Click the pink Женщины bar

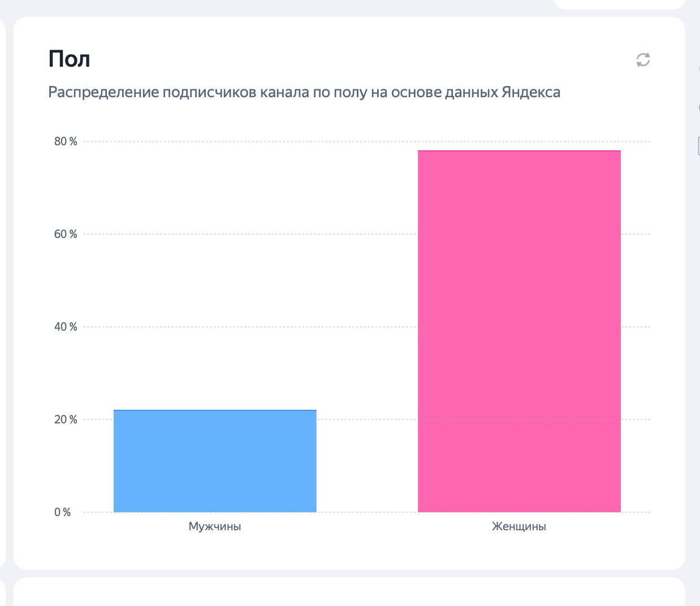tap(519, 331)
